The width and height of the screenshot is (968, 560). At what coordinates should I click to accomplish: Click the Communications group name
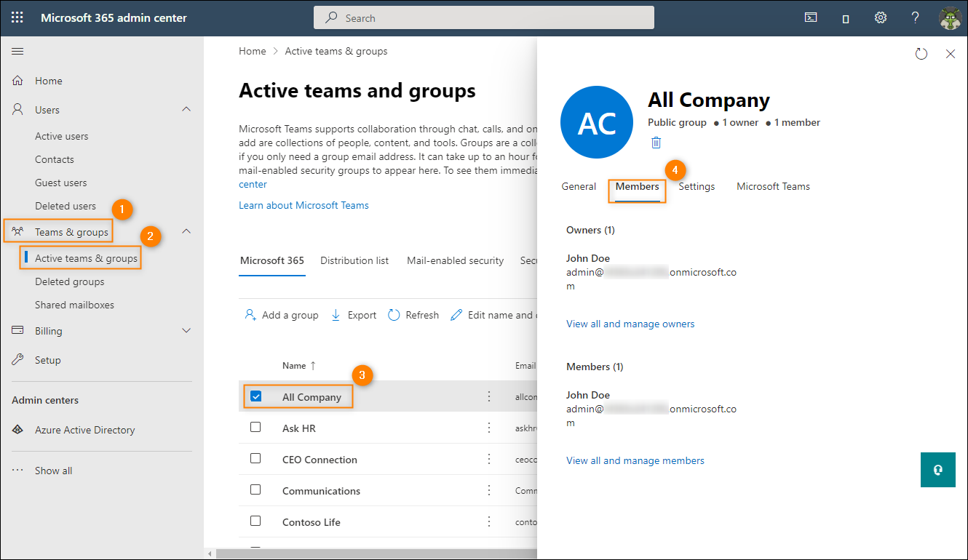point(321,491)
